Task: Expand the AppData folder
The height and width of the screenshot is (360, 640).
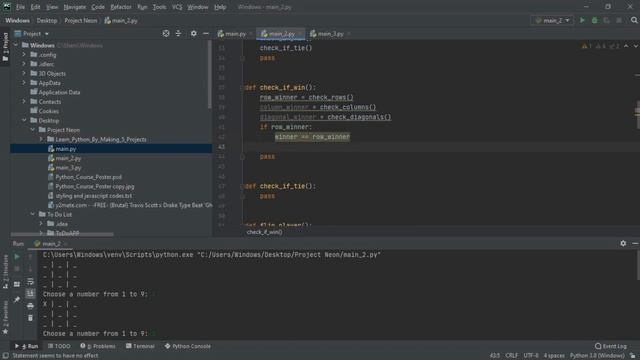Action: [x=24, y=82]
